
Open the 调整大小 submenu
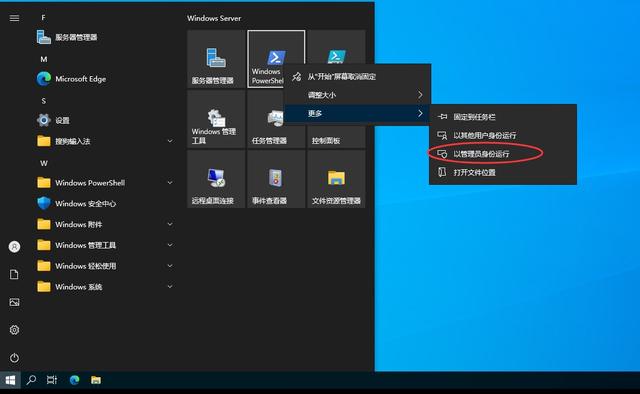coord(357,95)
